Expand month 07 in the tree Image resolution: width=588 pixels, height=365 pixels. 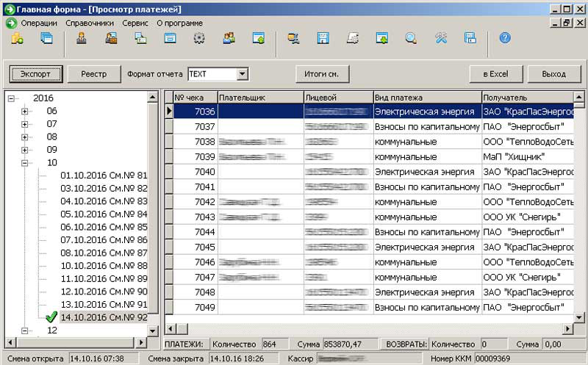[24, 124]
